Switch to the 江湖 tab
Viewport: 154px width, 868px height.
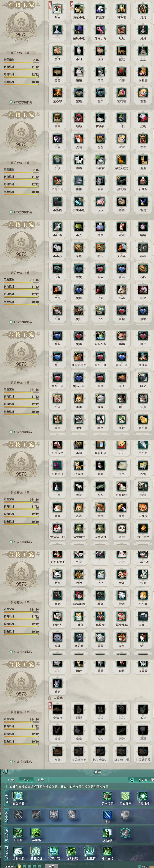pyautogui.click(x=11, y=780)
